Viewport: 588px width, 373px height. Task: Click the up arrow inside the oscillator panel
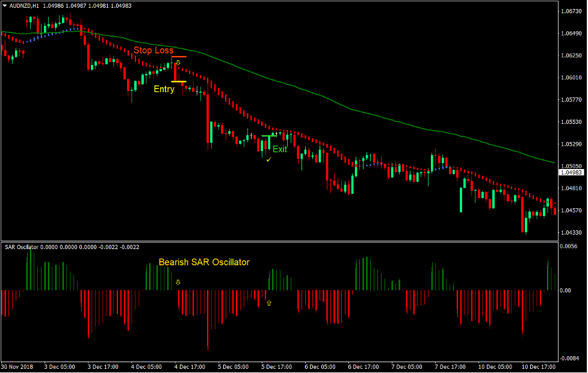[269, 303]
